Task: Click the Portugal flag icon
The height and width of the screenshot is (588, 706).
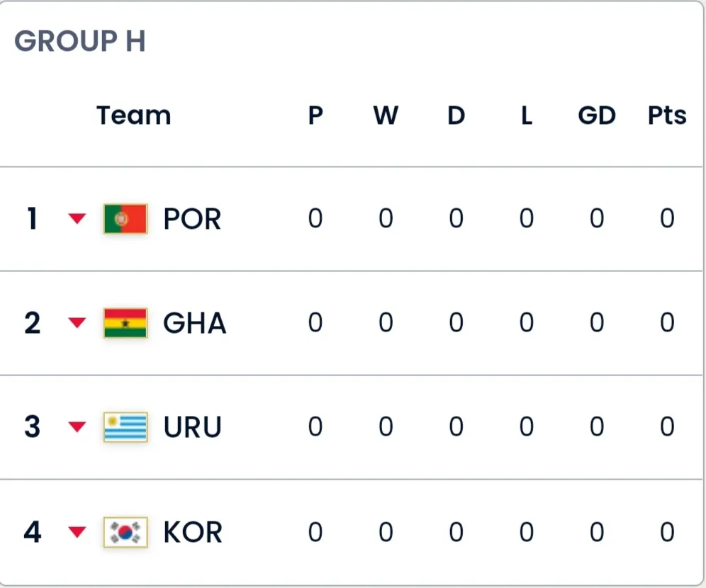Action: pos(125,219)
